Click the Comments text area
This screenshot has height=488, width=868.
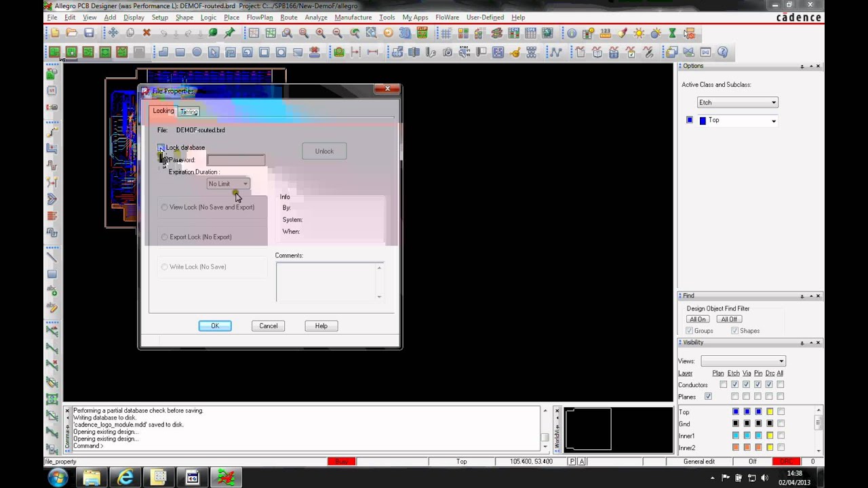click(x=330, y=281)
